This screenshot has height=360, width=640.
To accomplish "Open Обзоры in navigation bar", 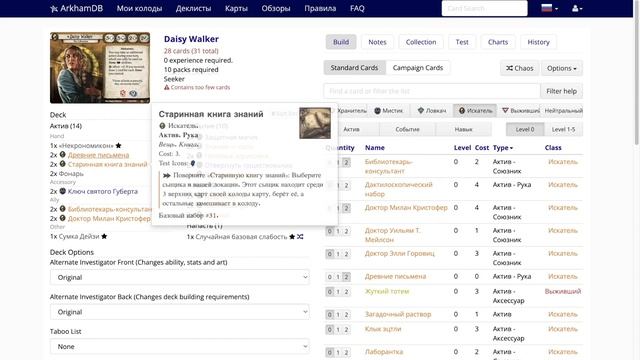I will pyautogui.click(x=276, y=9).
